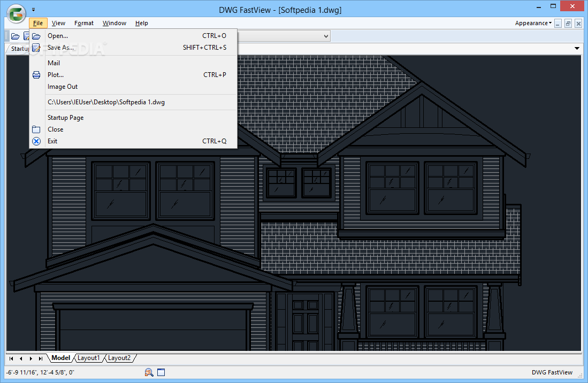
Task: Switch to the Layout2 tab
Action: (119, 358)
